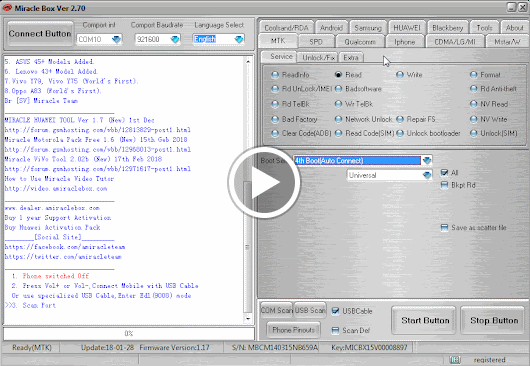
Task: Select the NV Read radio option
Action: (474, 104)
